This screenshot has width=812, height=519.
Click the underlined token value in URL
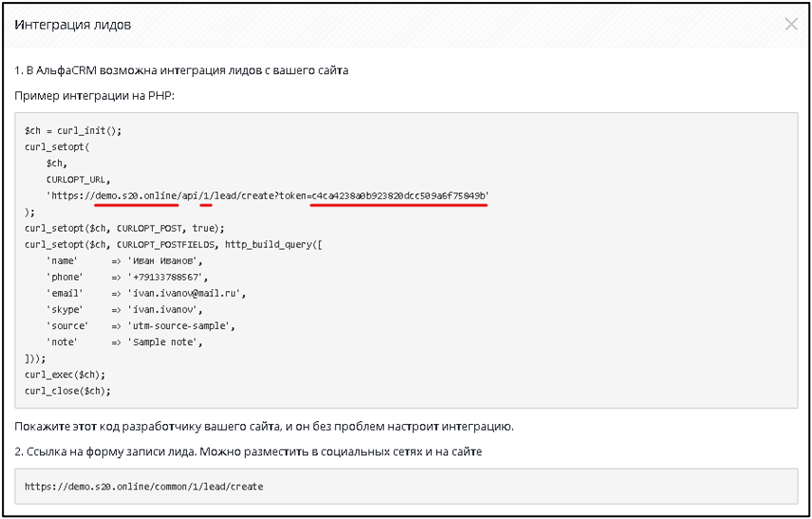398,195
